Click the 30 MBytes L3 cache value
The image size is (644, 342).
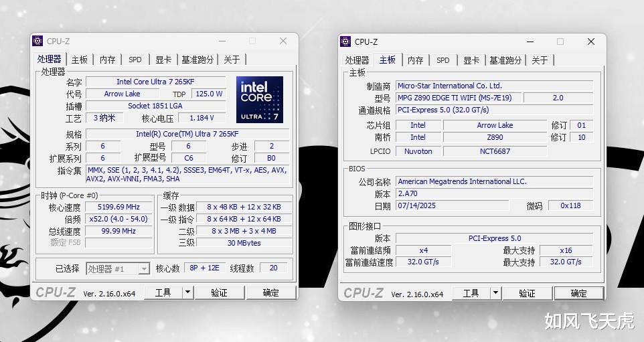[x=244, y=243]
